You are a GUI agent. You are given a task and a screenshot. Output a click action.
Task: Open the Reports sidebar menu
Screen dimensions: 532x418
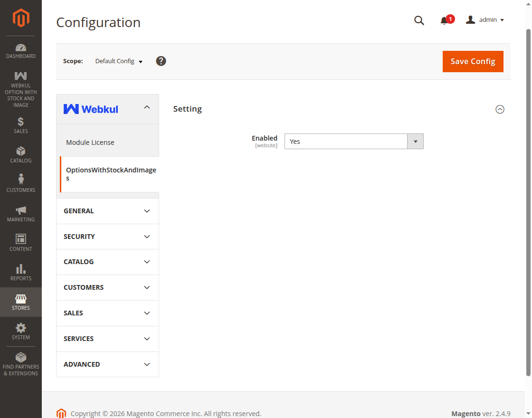point(21,273)
